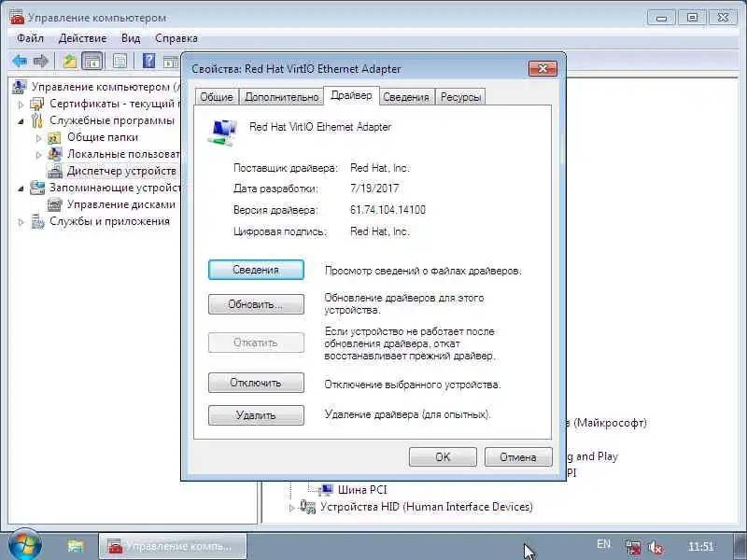Click the network adapter icon in dialog
Viewport: 747px width, 560px height.
pos(222,133)
